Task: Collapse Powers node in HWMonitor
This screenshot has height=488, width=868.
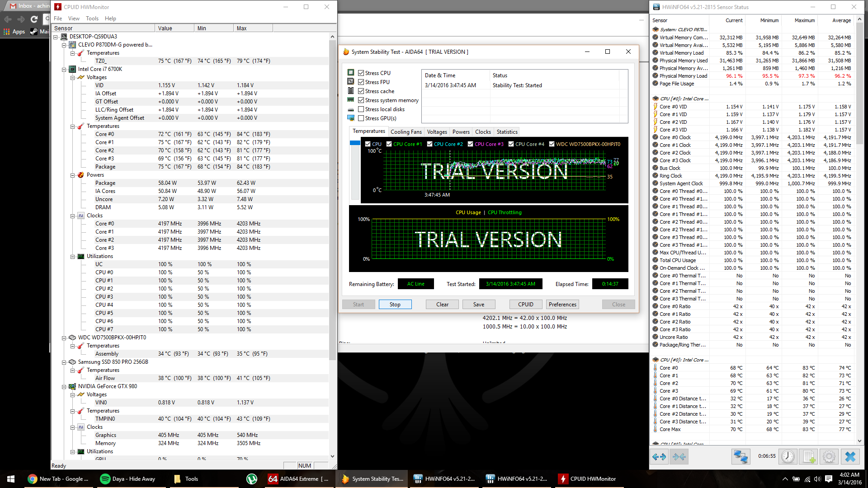Action: click(73, 175)
